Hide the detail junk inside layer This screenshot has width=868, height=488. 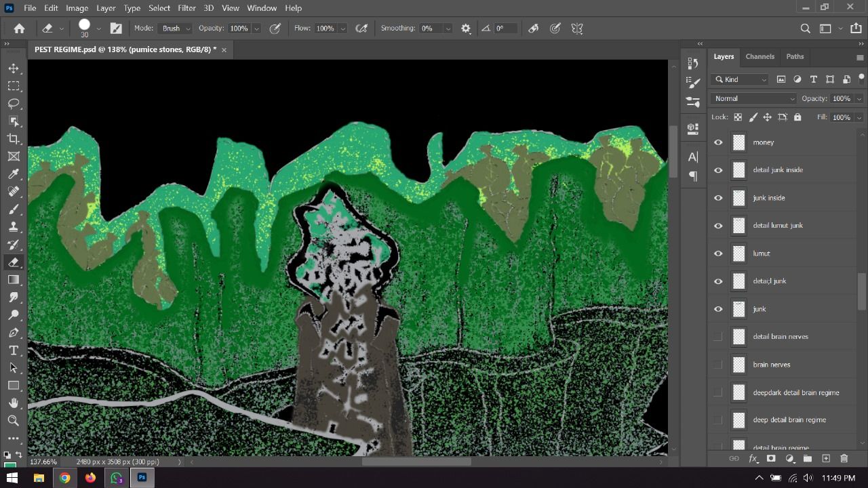(x=718, y=170)
